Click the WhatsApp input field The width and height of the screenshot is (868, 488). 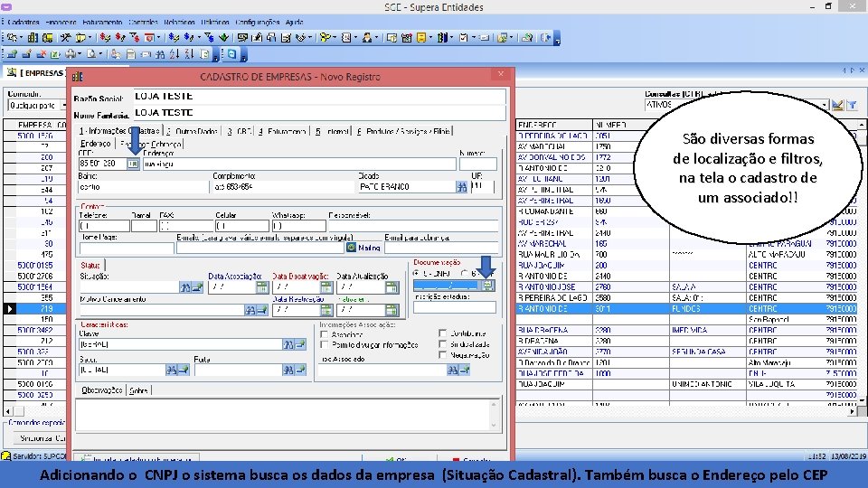[x=298, y=226]
